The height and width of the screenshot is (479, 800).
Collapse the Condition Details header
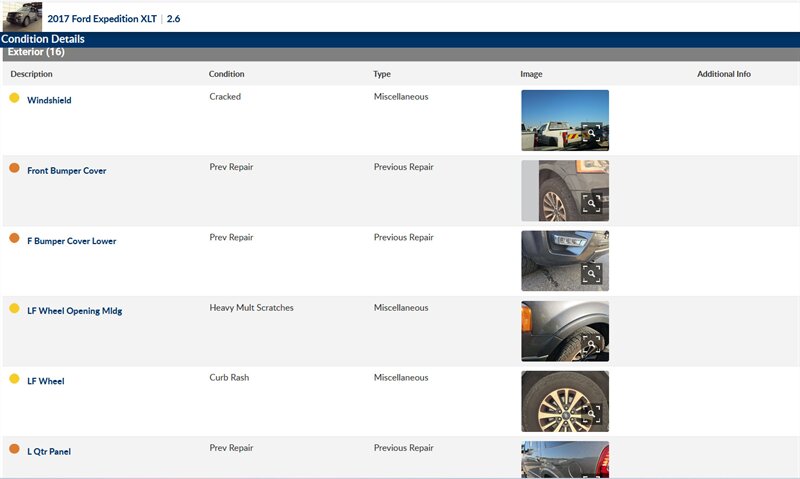[43, 39]
